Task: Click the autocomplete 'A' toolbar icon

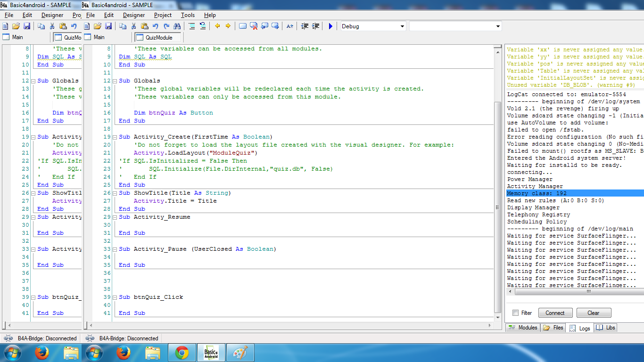Action: 290,26
